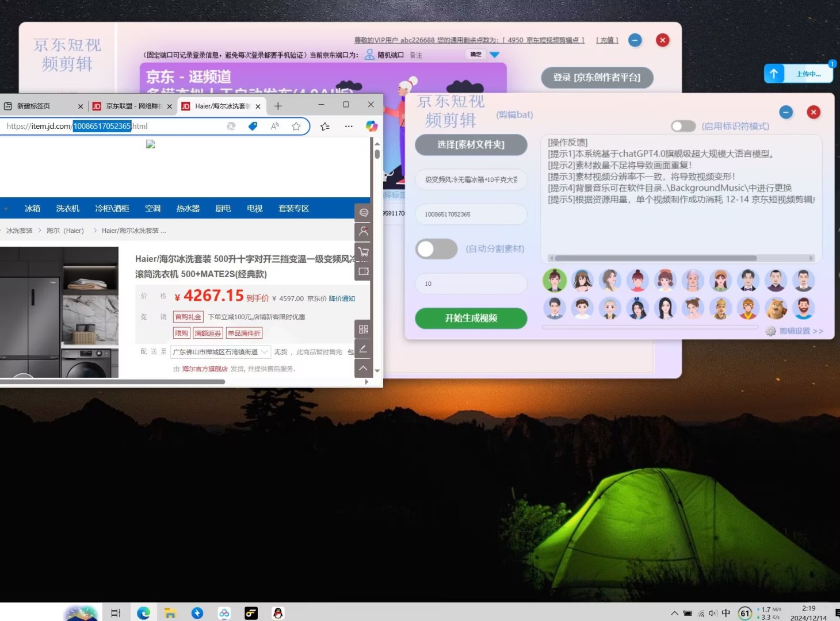Screen dimensions: 840x621
Task: Click the coupon ticket sidebar icon
Action: (364, 271)
